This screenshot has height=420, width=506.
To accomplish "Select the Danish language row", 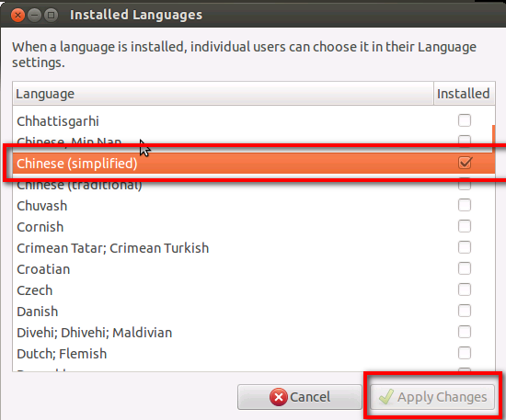I will tap(254, 312).
